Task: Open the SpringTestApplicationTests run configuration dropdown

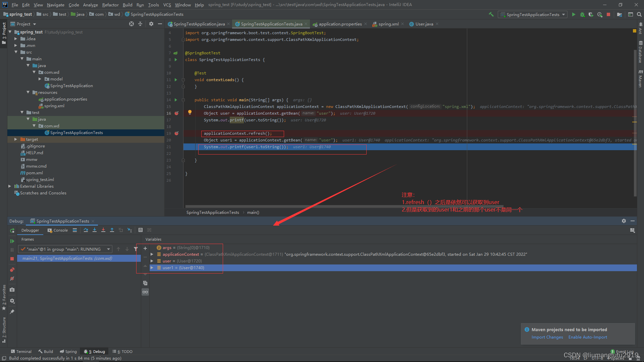Action: [x=533, y=14]
